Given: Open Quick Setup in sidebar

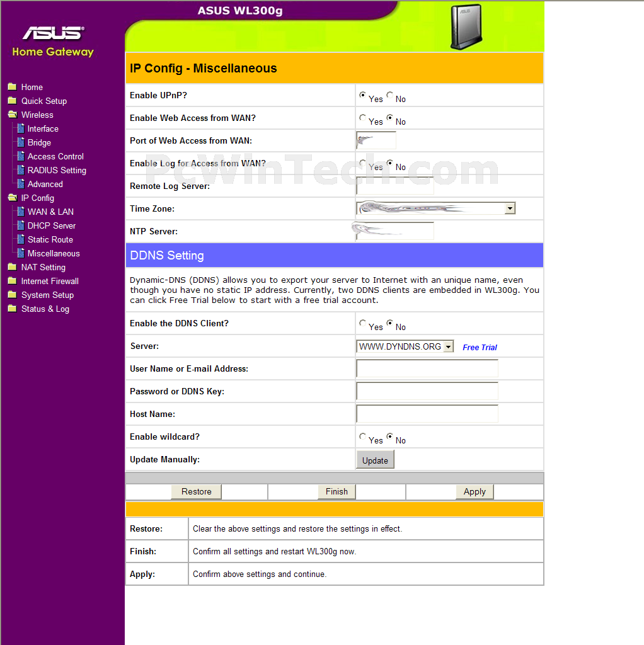Looking at the screenshot, I should tap(44, 101).
